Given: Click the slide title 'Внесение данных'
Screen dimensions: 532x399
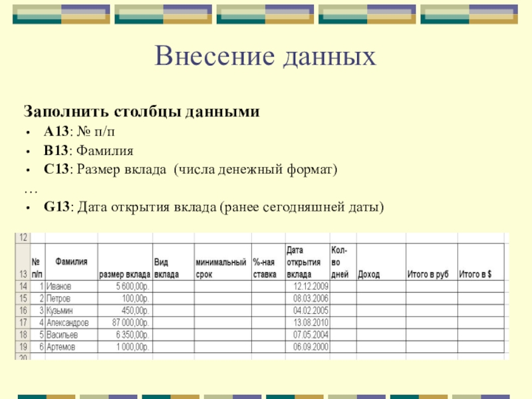Looking at the screenshot, I should (265, 56).
